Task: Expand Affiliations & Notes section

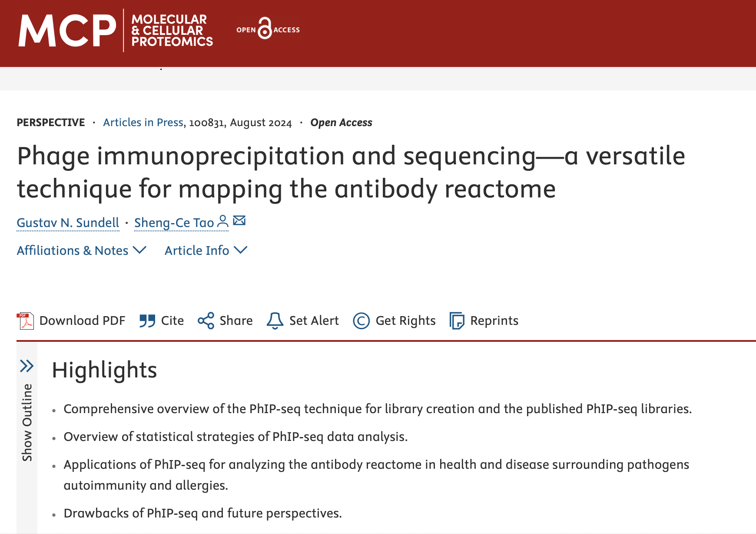Action: [82, 250]
